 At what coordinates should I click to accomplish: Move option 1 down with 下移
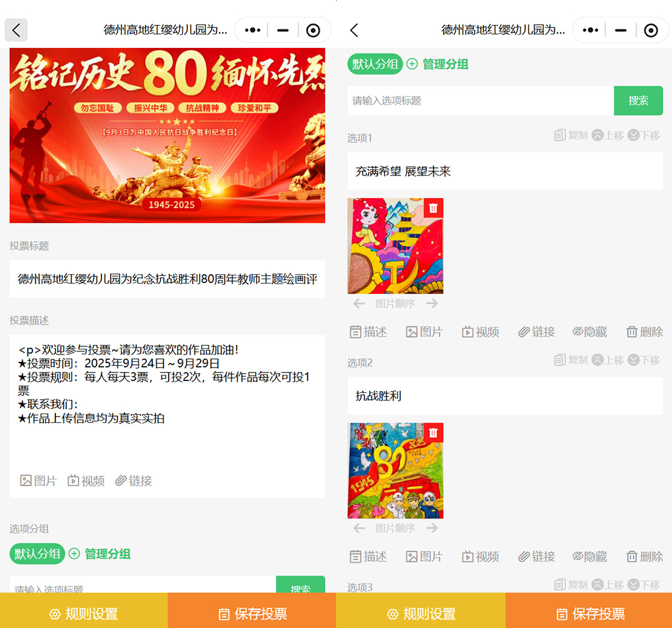(x=644, y=135)
